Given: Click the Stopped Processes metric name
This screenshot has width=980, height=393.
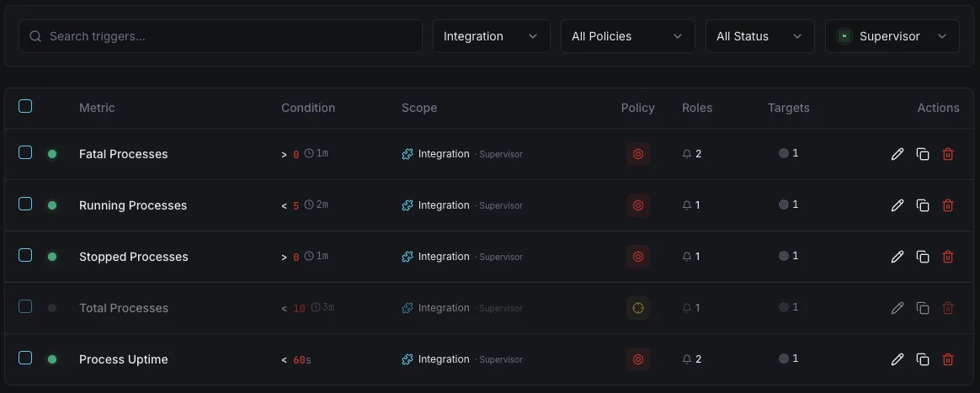Looking at the screenshot, I should (x=134, y=256).
